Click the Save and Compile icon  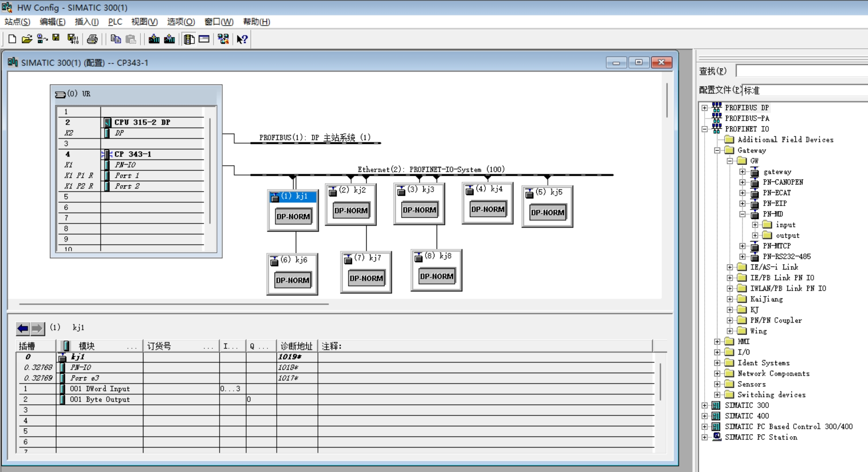pos(73,39)
